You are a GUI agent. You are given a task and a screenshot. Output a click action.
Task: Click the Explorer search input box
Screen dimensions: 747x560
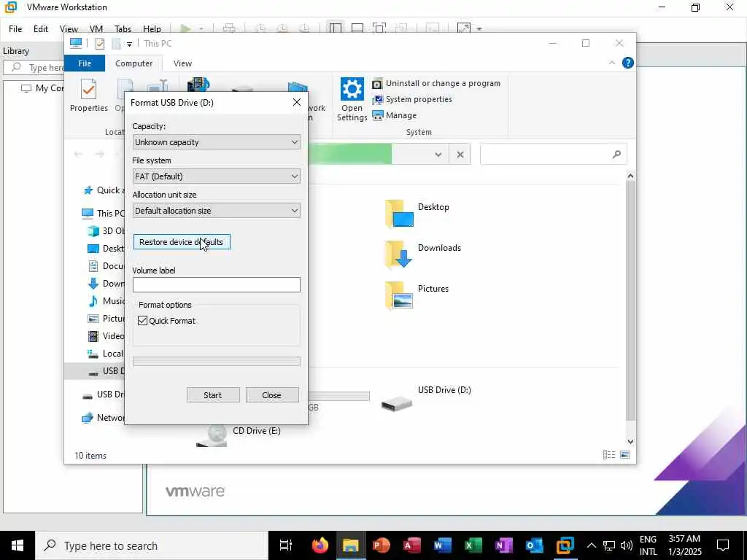click(x=553, y=155)
